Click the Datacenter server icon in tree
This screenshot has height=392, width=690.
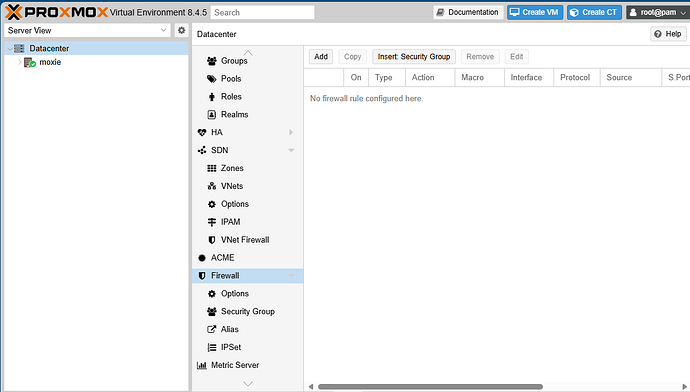[x=19, y=48]
